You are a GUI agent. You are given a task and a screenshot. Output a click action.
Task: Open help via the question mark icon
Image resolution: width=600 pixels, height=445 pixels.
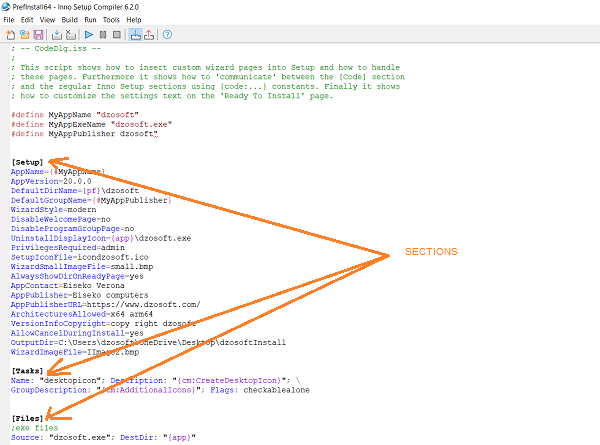pos(167,35)
